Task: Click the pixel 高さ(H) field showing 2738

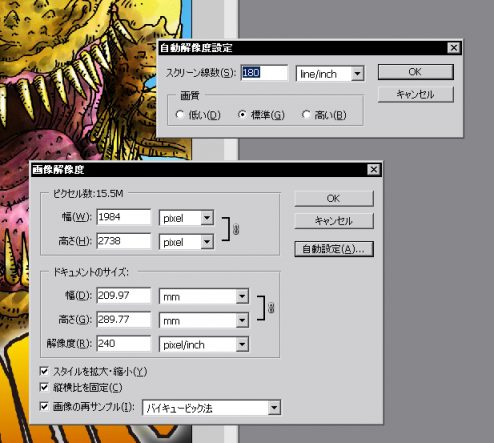Action: click(x=124, y=241)
